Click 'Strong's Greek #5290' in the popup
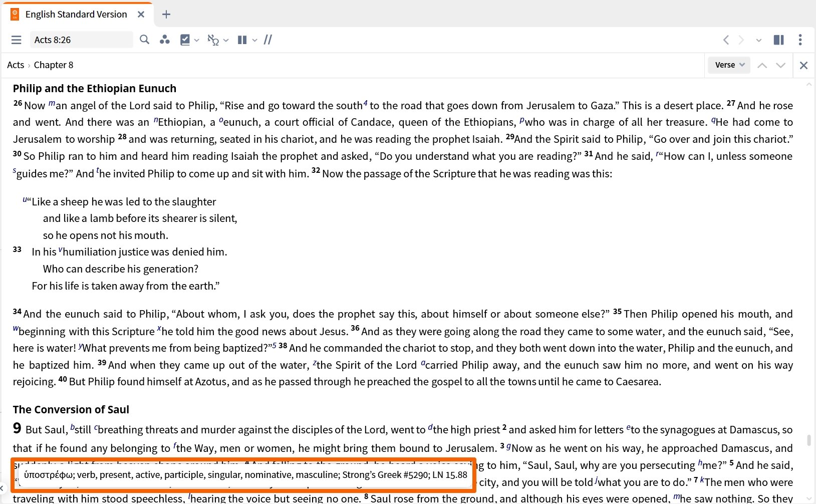 pos(386,474)
